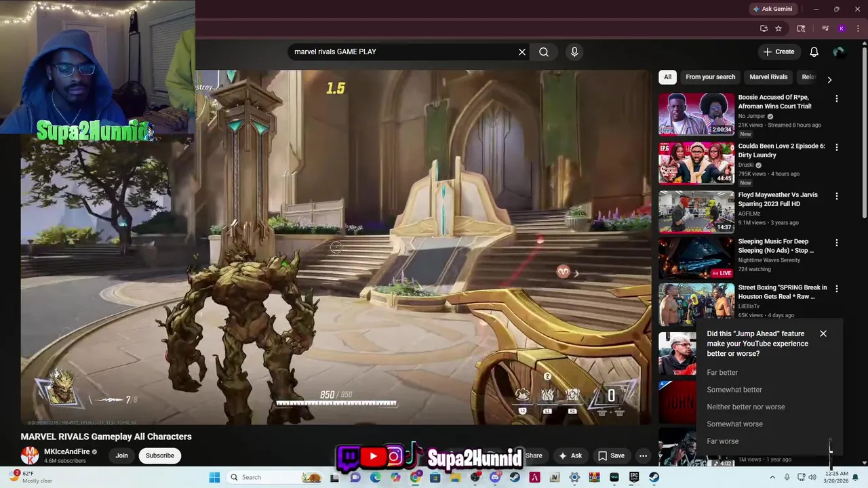Open more actions ellipsis under the video

click(643, 455)
